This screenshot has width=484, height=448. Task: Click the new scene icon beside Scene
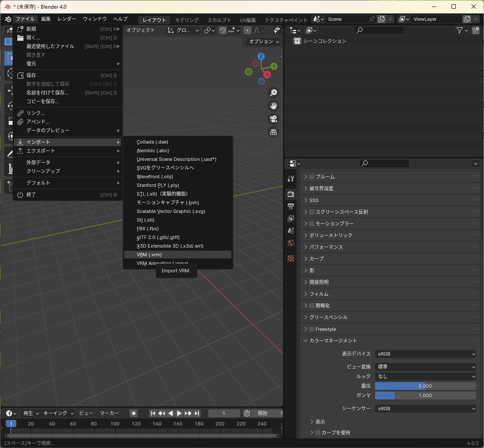click(382, 19)
